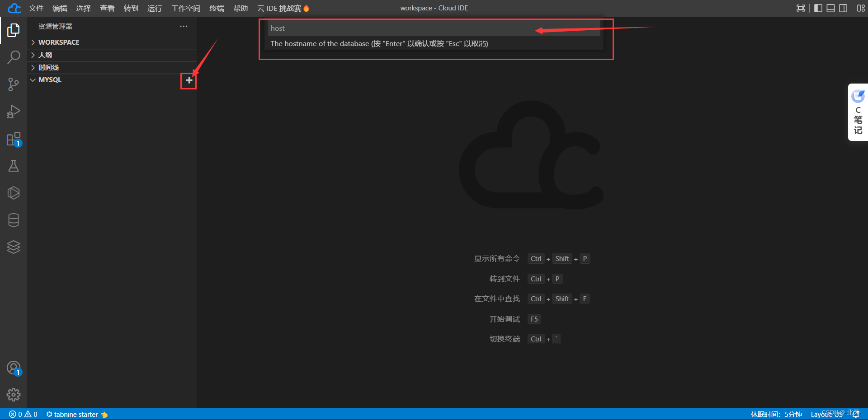Click the 显示所有命令 shortcut hint
This screenshot has height=420, width=868.
point(497,259)
